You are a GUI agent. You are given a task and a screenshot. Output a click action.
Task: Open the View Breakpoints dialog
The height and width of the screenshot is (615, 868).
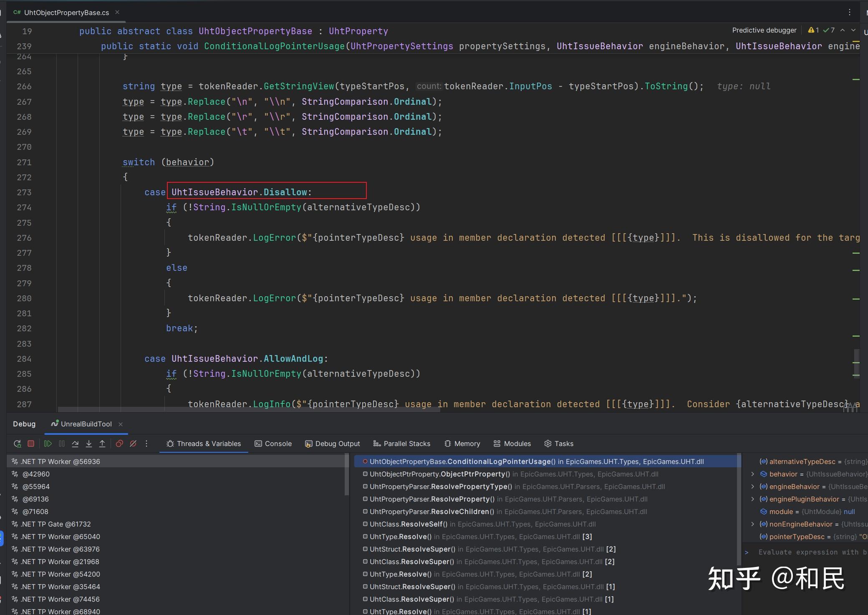(x=119, y=444)
